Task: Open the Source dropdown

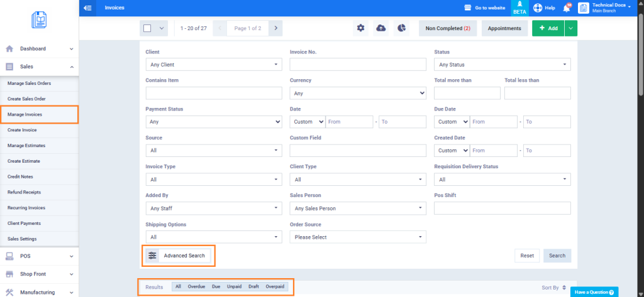Action: [x=214, y=151]
